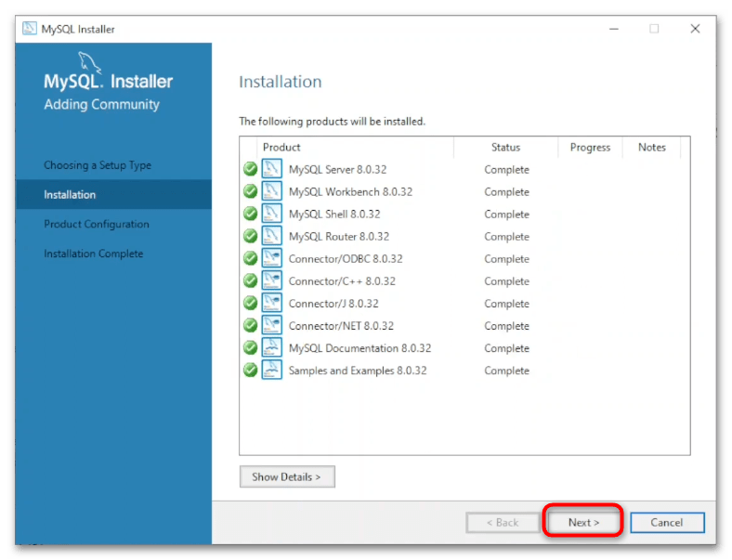The image size is (732, 560).
Task: Jump to the Installation Complete step
Action: pos(94,254)
